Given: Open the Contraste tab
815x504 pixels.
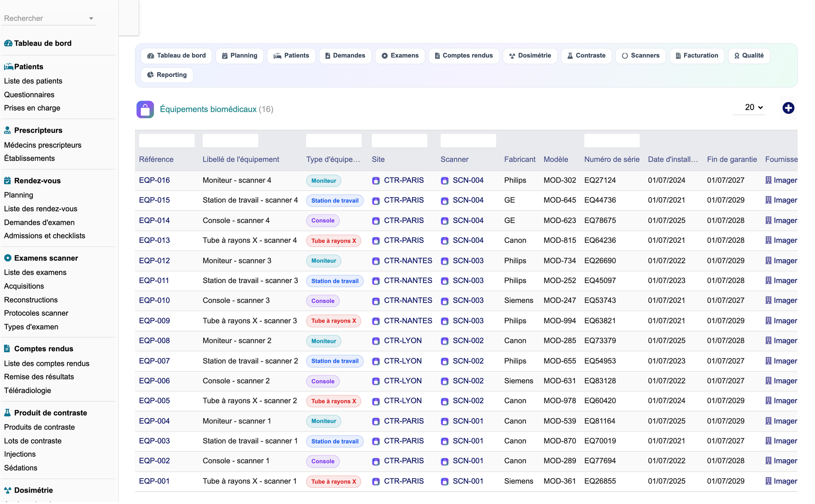Looking at the screenshot, I should pos(586,56).
